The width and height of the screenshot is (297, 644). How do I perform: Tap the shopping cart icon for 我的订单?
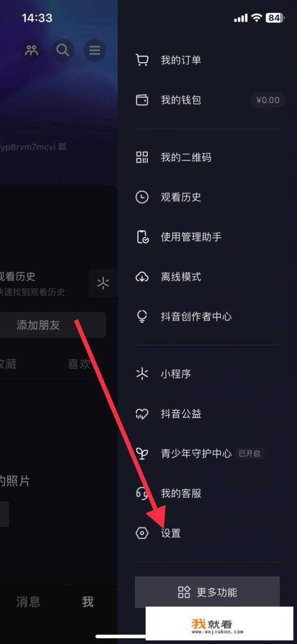(x=142, y=60)
